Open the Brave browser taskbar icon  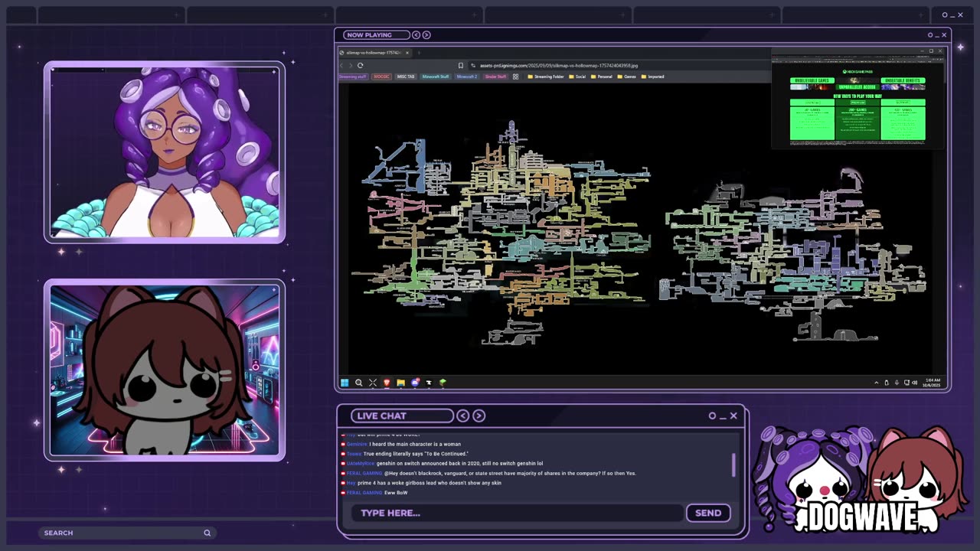point(387,383)
